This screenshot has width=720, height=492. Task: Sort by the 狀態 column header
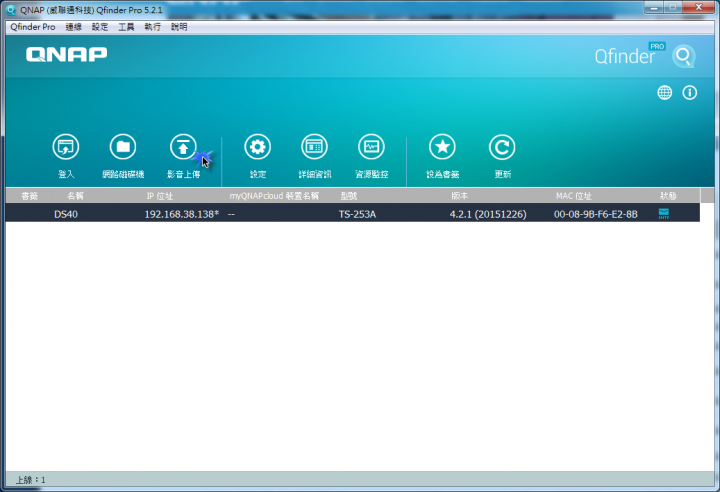(x=668, y=196)
